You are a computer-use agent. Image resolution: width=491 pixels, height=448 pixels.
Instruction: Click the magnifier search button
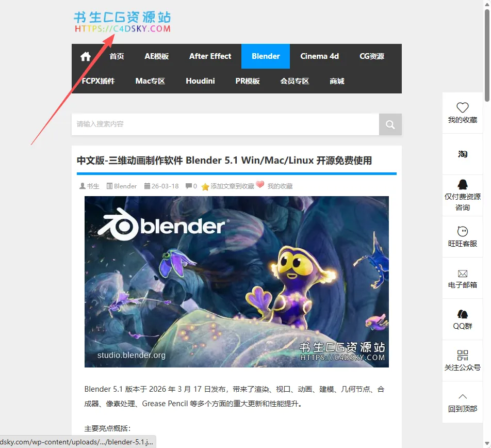390,124
